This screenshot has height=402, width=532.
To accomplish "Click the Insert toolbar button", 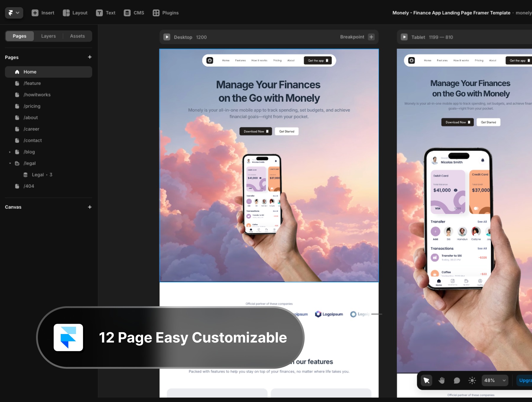I will click(43, 13).
